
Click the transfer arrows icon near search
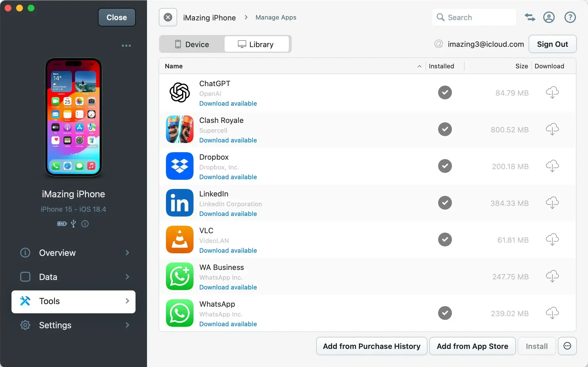coord(530,17)
